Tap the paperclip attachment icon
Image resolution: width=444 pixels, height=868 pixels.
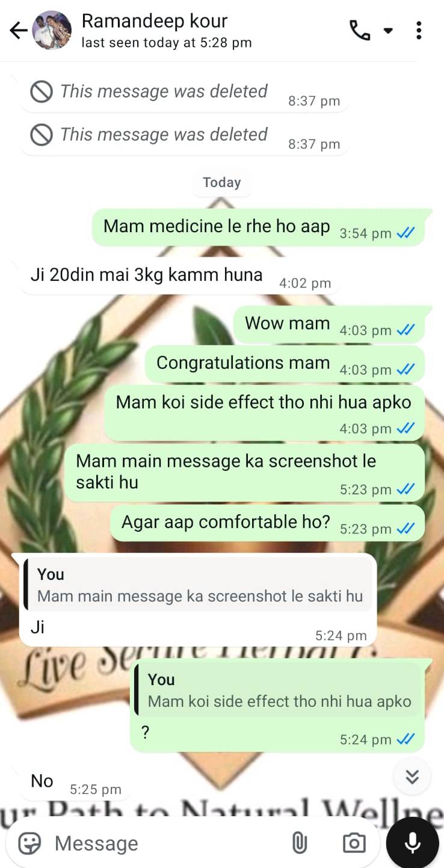coord(299,843)
